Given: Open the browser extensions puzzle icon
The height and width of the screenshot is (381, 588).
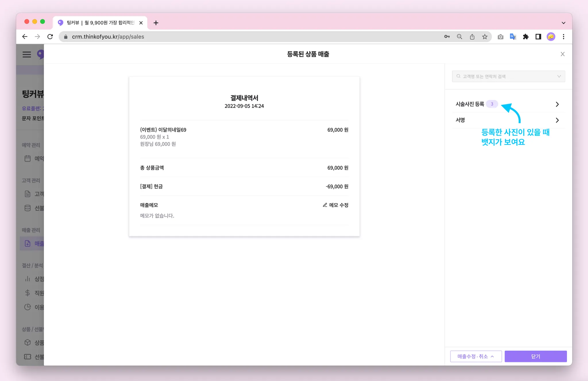Looking at the screenshot, I should tap(525, 37).
